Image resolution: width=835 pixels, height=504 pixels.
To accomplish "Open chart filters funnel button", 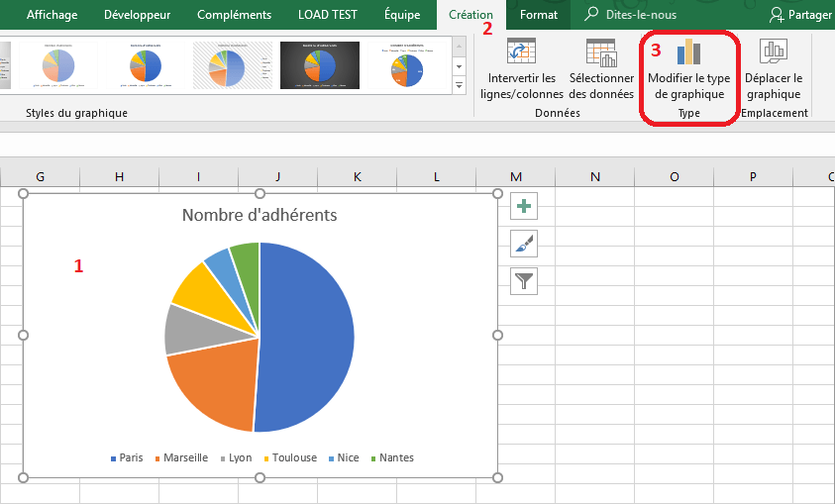I will tap(524, 281).
